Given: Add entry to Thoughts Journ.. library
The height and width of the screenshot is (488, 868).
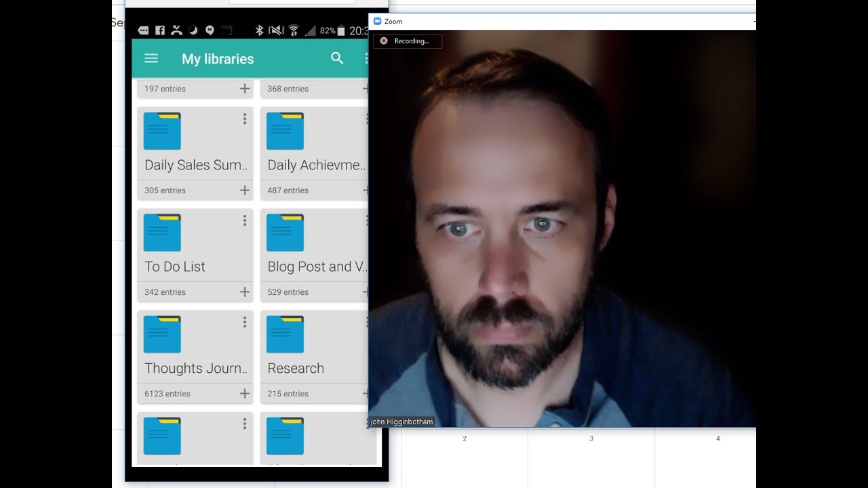Looking at the screenshot, I should click(x=245, y=394).
